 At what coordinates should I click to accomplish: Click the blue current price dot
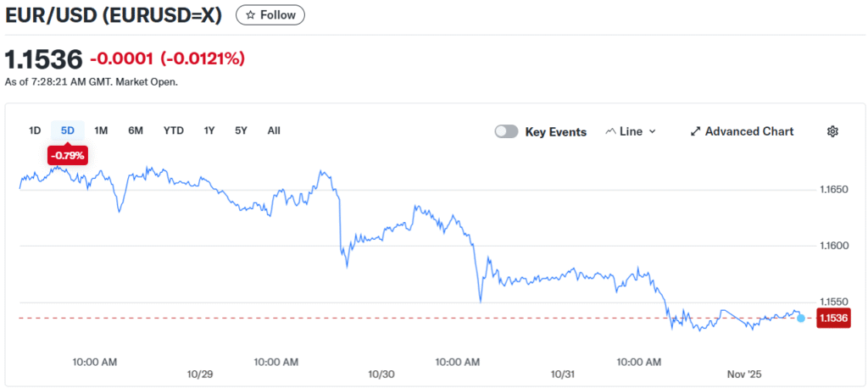point(801,318)
